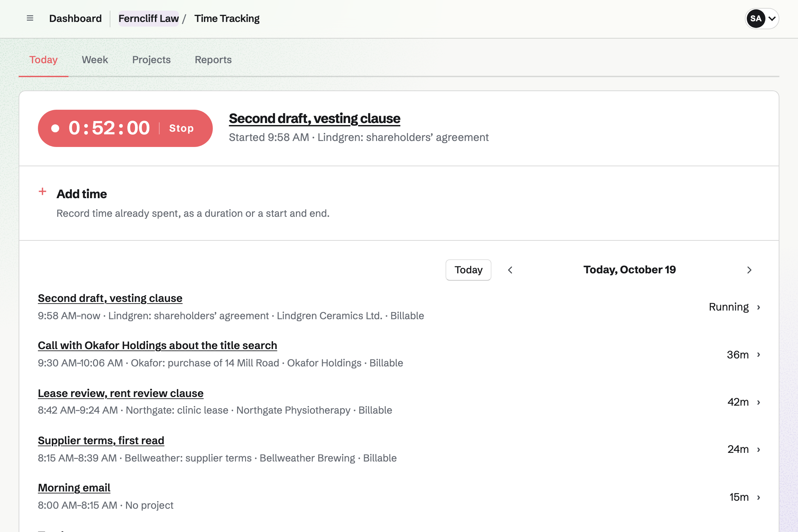The image size is (798, 532).
Task: Click 'Started 9:58 AM' timer details text
Action: [359, 137]
